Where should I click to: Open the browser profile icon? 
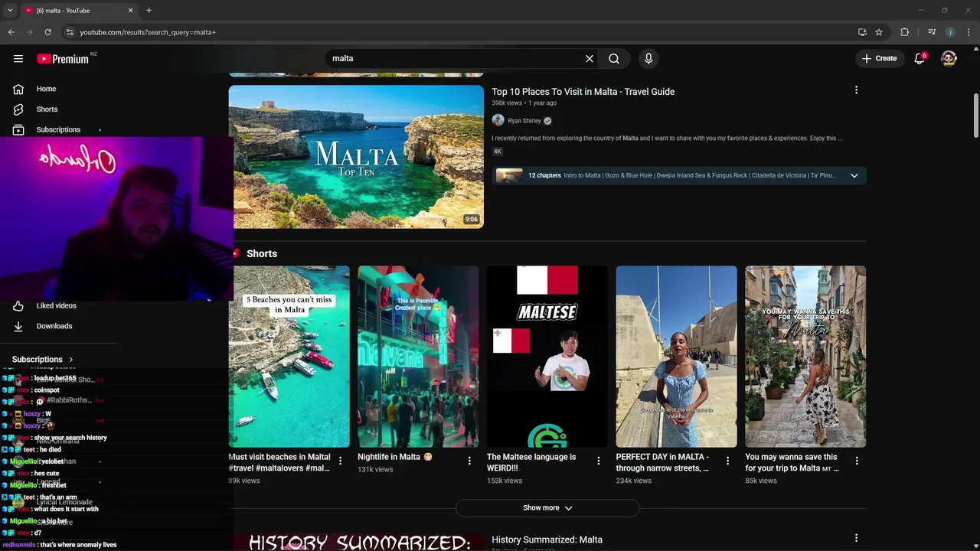(950, 32)
